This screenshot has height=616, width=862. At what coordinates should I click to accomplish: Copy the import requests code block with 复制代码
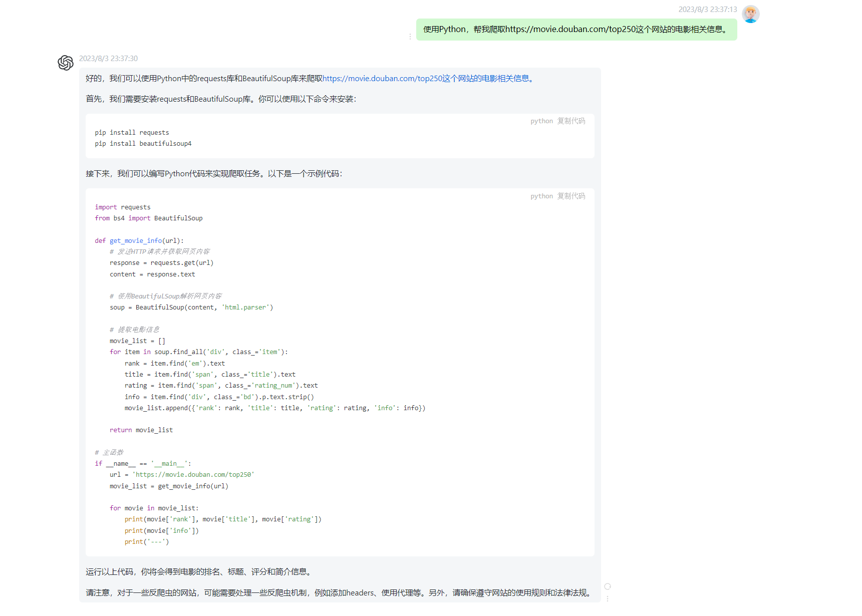[571, 196]
